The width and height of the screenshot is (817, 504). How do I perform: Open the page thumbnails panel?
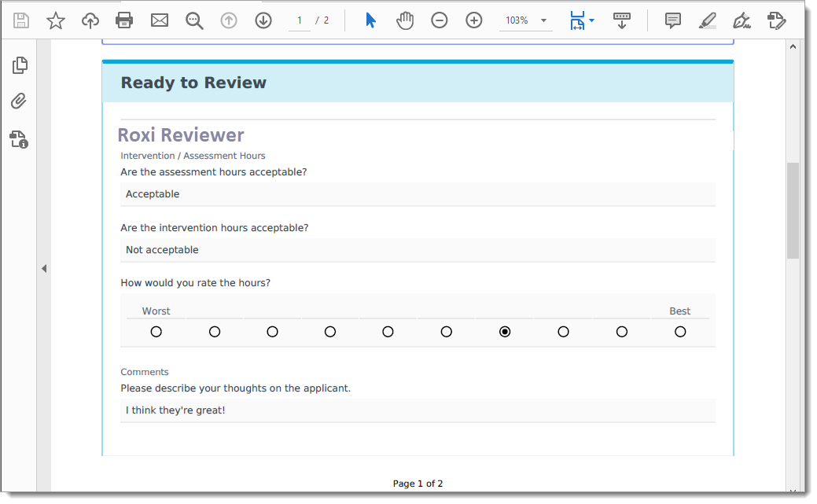coord(20,65)
